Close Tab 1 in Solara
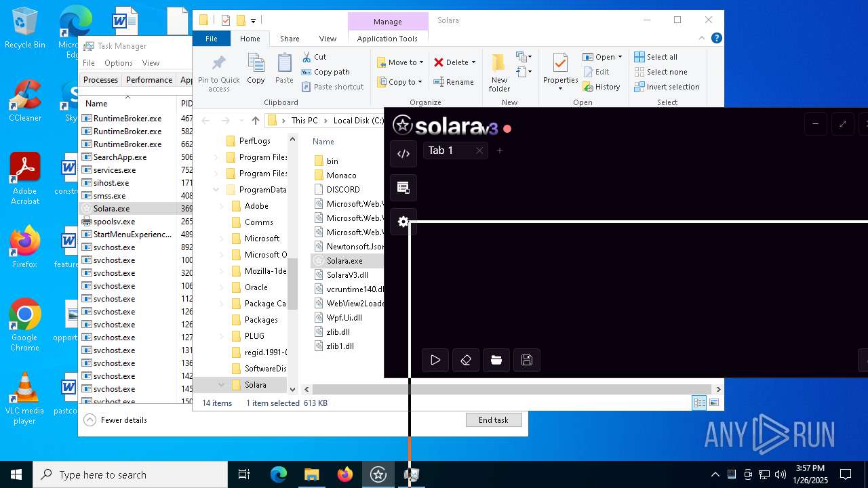 point(479,150)
